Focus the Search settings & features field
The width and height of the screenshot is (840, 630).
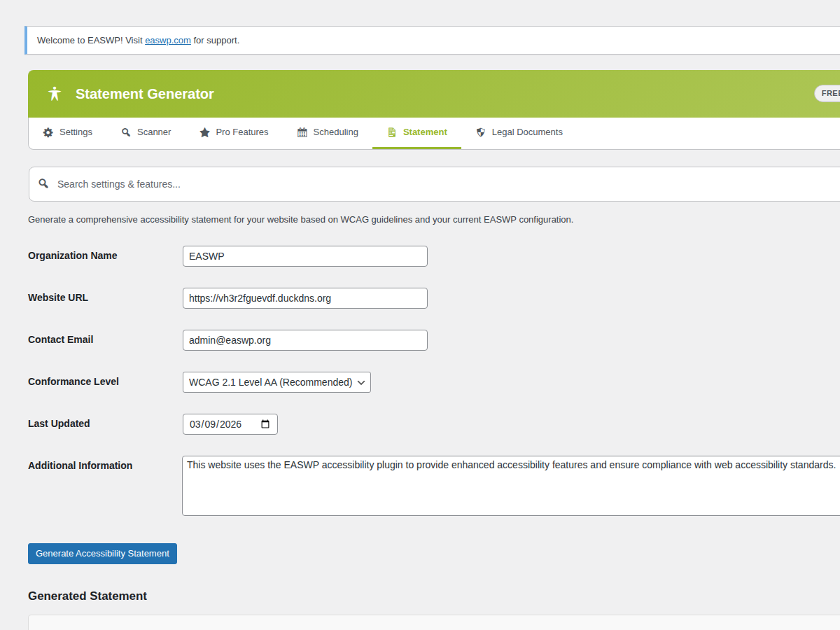coord(434,184)
